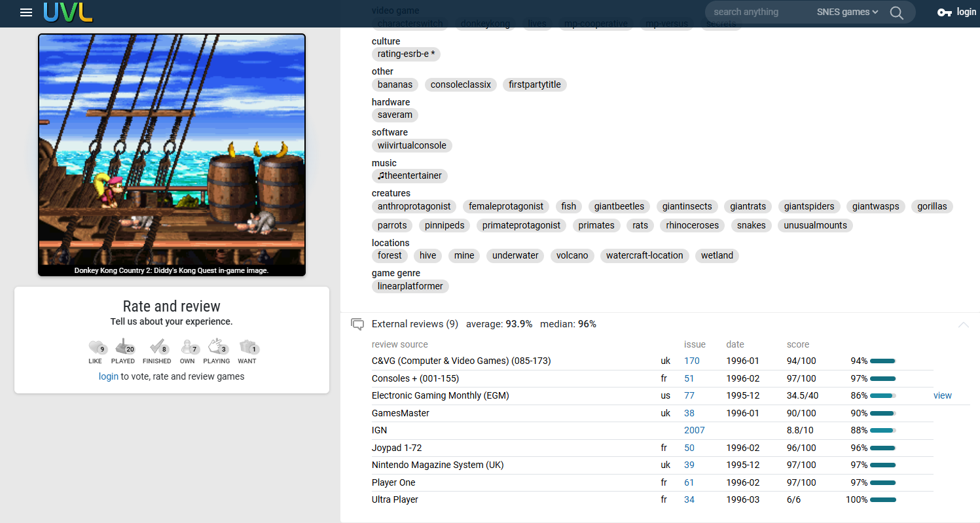The width and height of the screenshot is (980, 523).
Task: Open the SNES games search scope dropdown
Action: click(847, 12)
